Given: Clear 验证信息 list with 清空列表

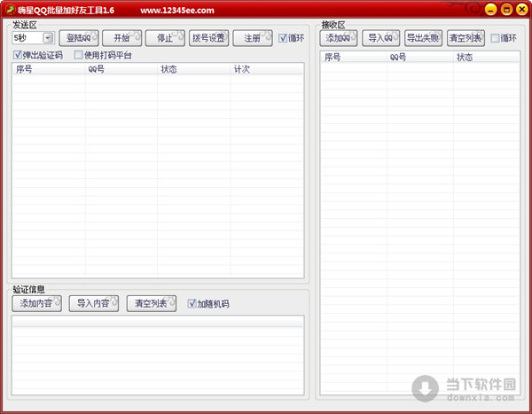Looking at the screenshot, I should pos(152,303).
